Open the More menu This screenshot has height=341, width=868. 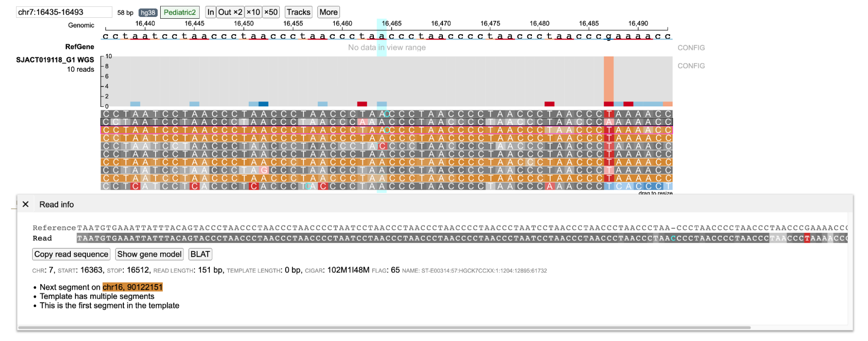[x=328, y=12]
